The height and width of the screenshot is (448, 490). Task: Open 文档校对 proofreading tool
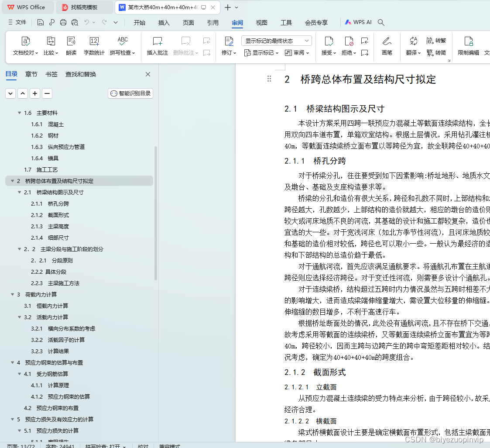pyautogui.click(x=25, y=46)
